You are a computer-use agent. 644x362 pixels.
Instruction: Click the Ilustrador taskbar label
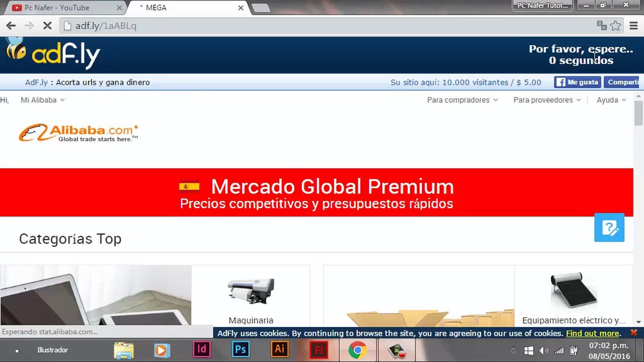click(52, 350)
